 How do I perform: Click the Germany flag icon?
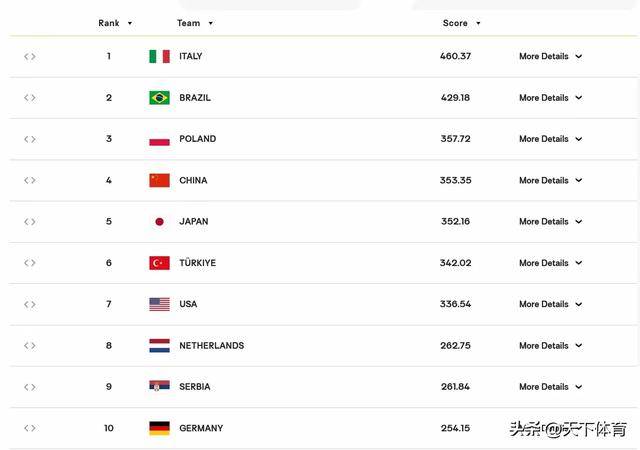159,428
